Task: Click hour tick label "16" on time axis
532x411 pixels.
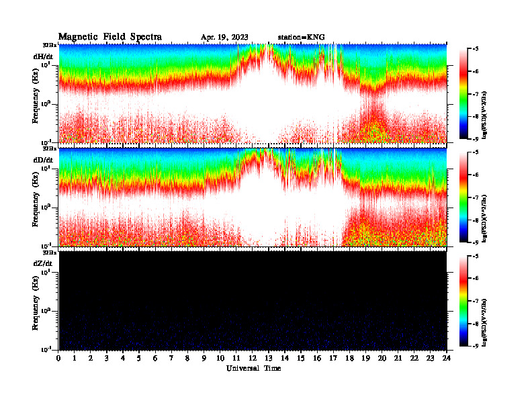Action: click(317, 359)
